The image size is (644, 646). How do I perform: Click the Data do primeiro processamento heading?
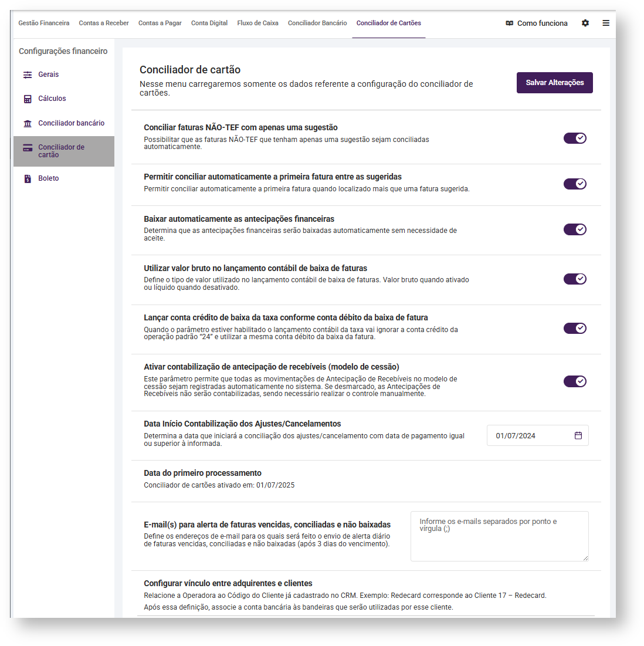click(202, 473)
